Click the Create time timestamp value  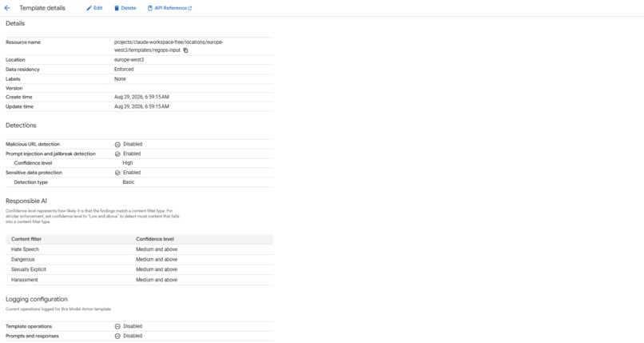pos(141,97)
